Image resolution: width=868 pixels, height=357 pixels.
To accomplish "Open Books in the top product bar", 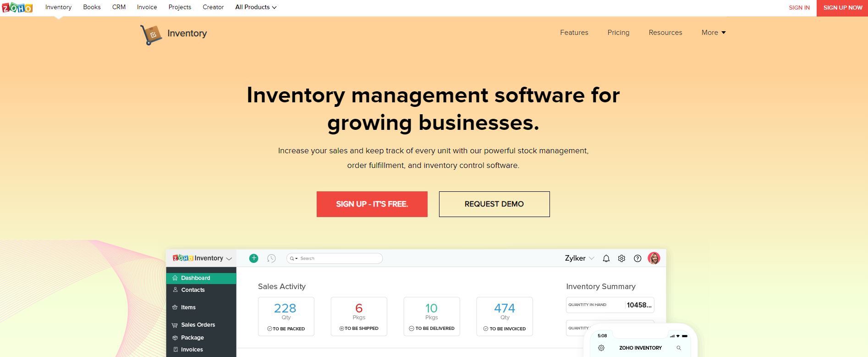I will coord(92,7).
